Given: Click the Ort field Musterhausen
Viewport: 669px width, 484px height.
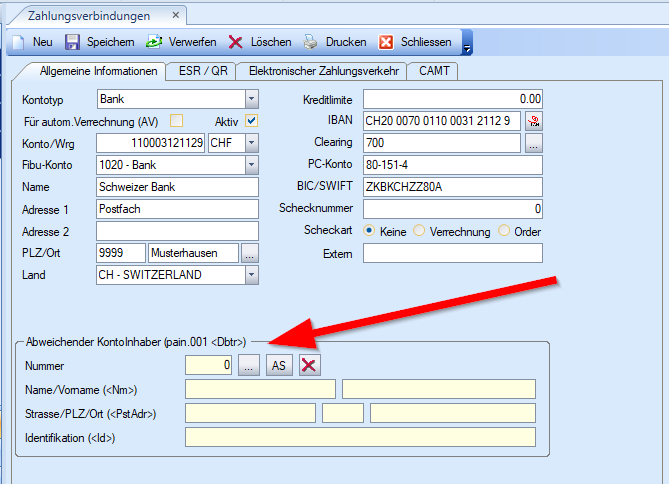Looking at the screenshot, I should click(193, 253).
